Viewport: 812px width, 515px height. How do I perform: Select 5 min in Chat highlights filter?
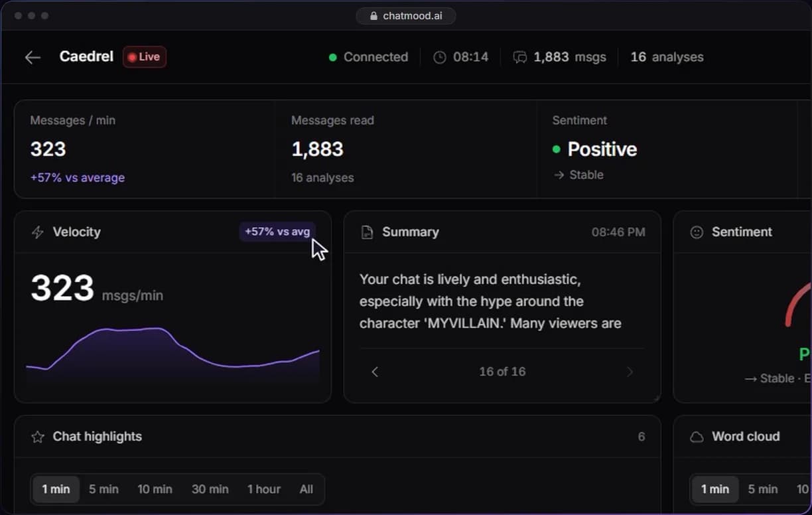click(x=103, y=489)
